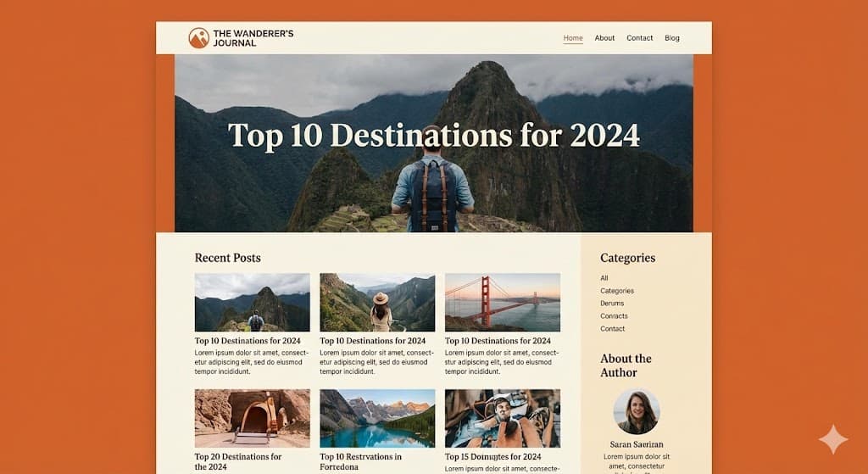Open the Home nav link
The image size is (868, 474).
573,38
